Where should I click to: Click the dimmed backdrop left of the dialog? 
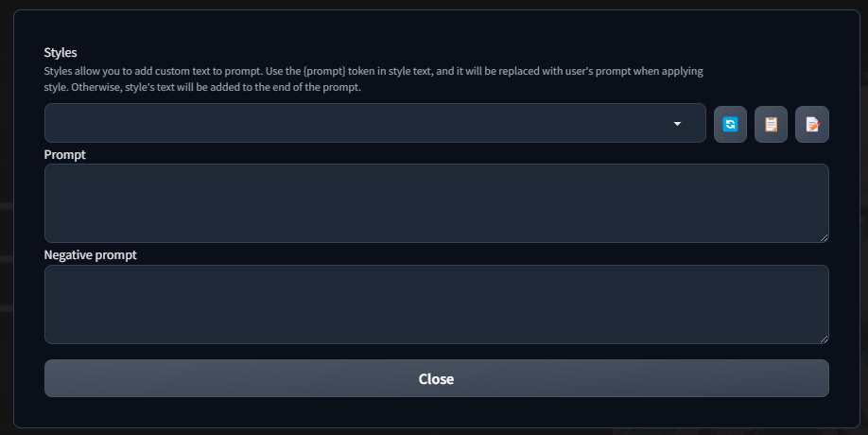click(x=6, y=221)
